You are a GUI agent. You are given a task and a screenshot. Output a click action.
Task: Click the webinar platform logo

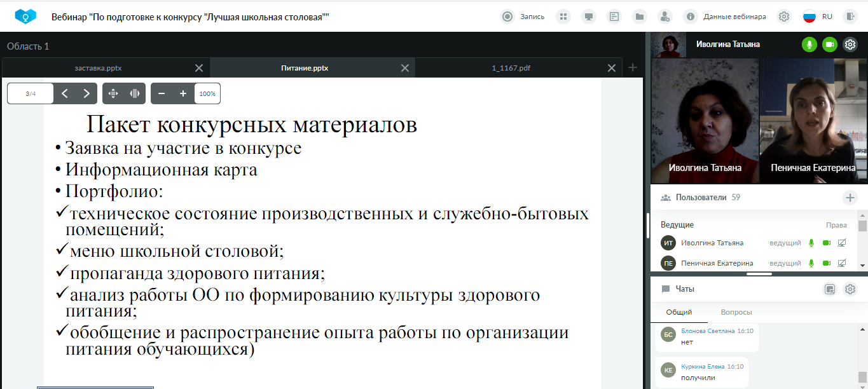25,16
